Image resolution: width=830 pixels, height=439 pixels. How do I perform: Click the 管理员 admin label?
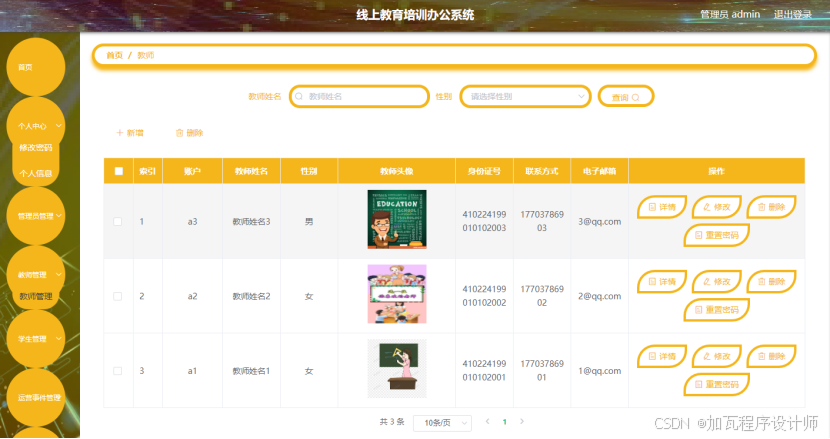pos(730,14)
